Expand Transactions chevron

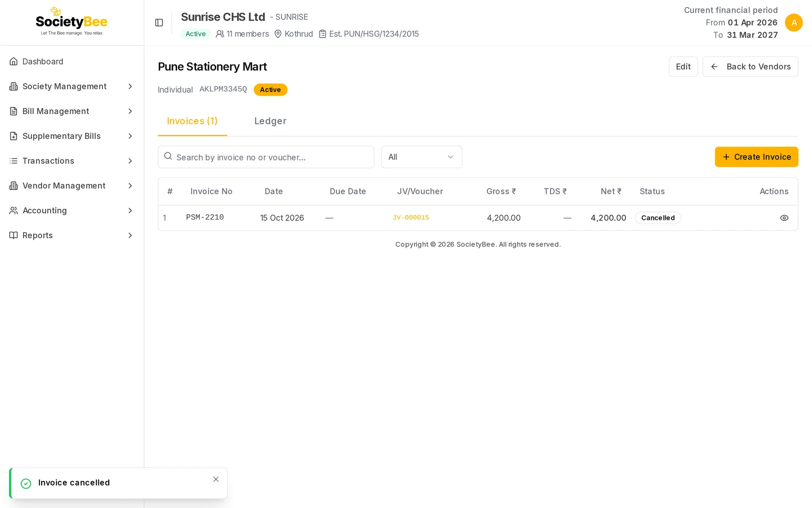click(130, 161)
